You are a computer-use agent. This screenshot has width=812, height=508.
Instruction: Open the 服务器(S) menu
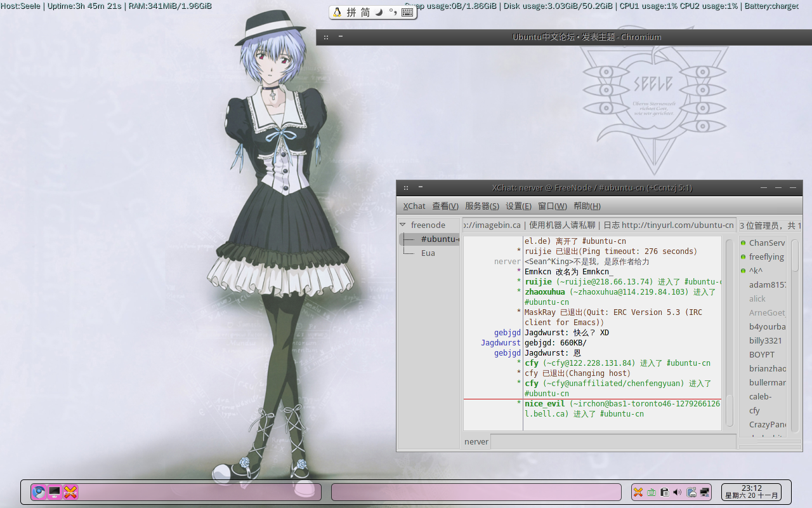click(x=482, y=206)
